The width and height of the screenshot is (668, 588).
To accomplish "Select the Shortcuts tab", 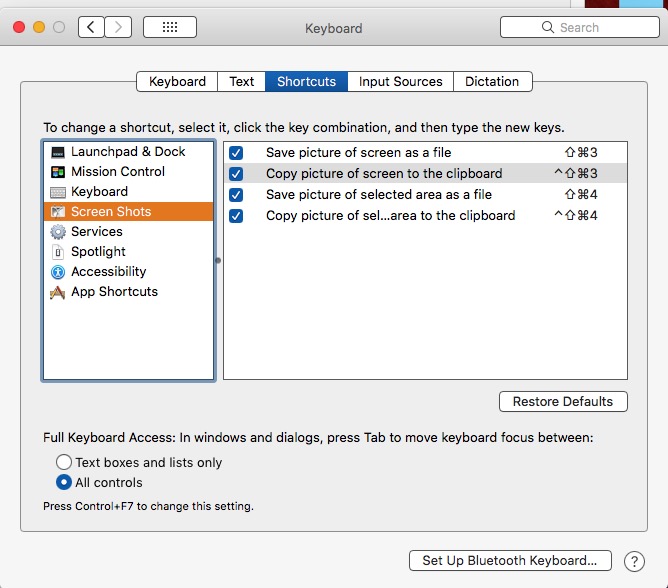I will pos(306,81).
